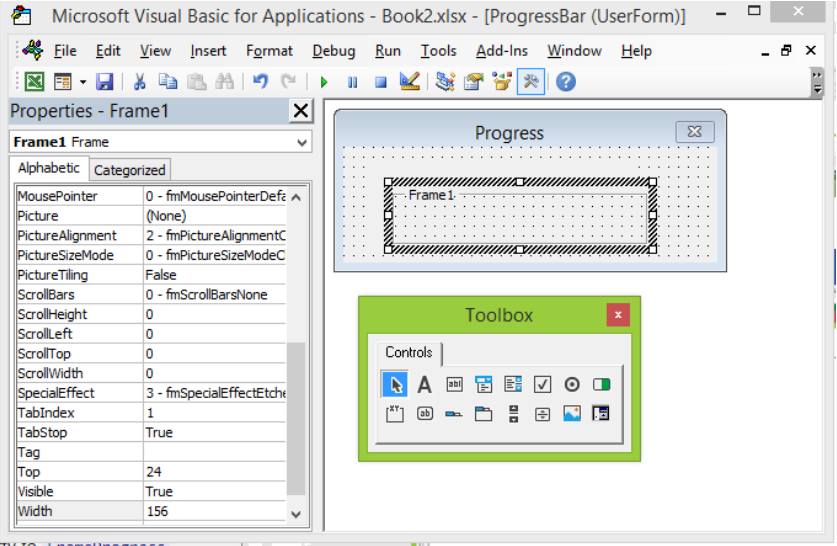
Task: Toggle Design Mode in the toolbar
Action: coord(409,82)
